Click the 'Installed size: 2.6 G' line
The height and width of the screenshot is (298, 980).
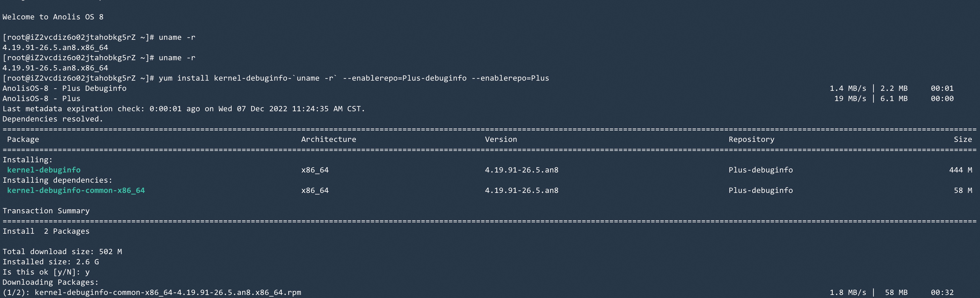(51, 262)
